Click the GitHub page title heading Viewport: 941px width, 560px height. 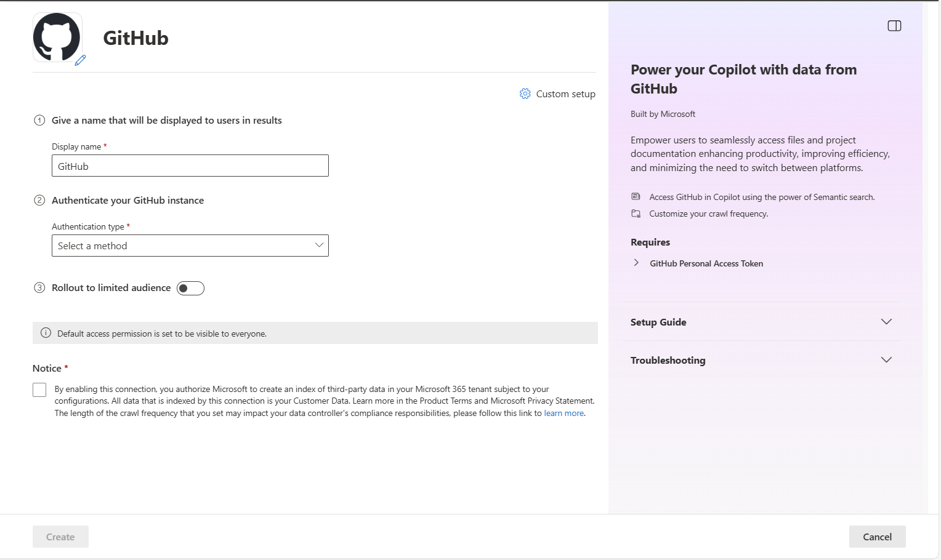135,38
